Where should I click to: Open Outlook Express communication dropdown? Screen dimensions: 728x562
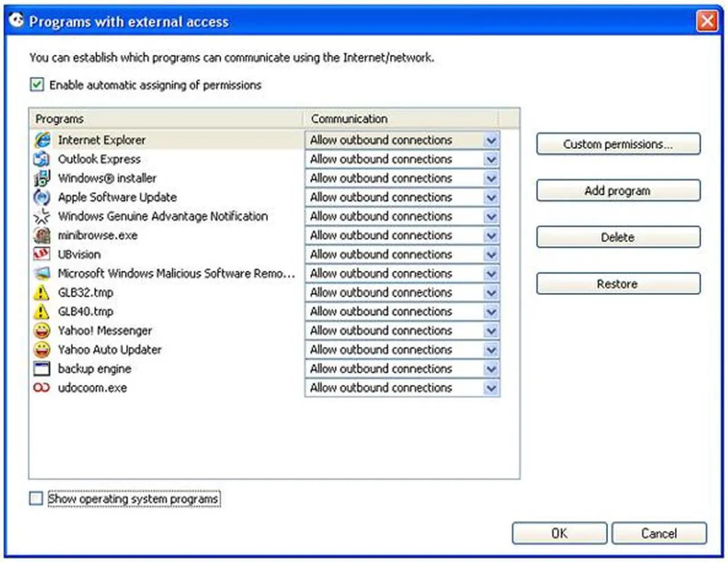[x=491, y=159]
